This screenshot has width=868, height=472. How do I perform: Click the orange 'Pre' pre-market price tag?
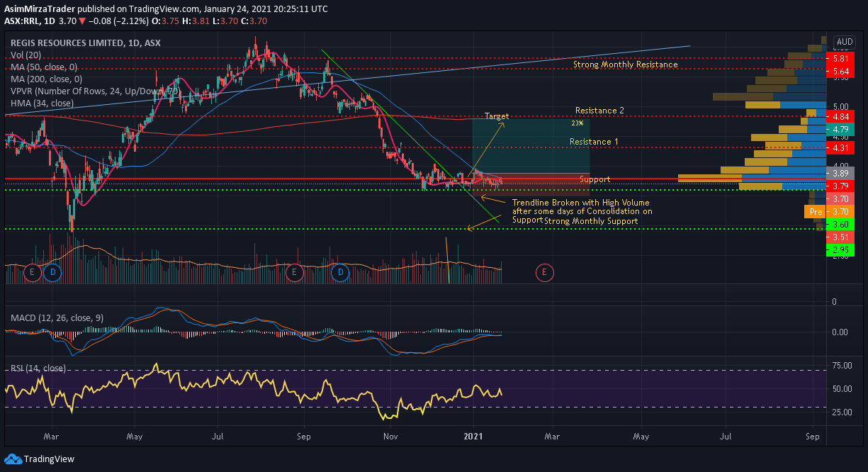pyautogui.click(x=815, y=211)
